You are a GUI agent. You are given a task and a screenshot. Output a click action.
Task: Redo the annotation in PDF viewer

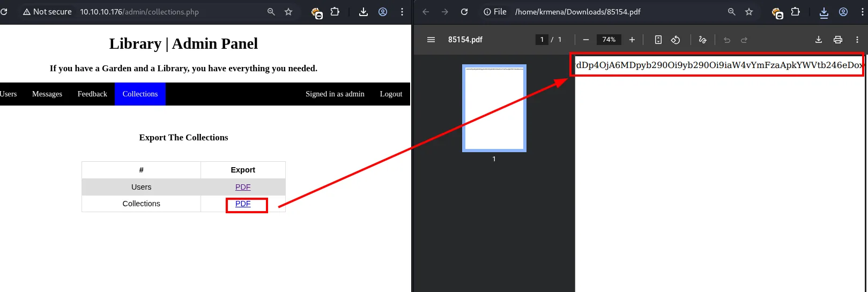coord(744,40)
